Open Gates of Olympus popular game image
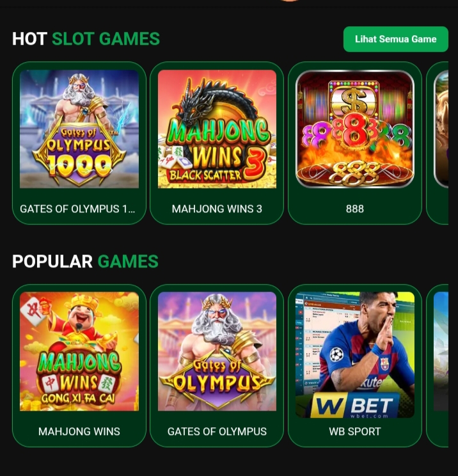The height and width of the screenshot is (476, 458). coord(217,351)
